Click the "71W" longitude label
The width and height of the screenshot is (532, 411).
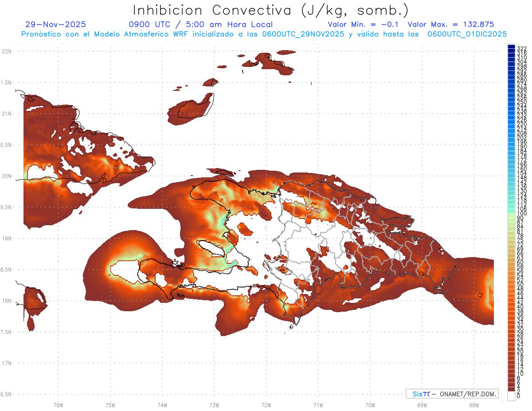(318, 405)
